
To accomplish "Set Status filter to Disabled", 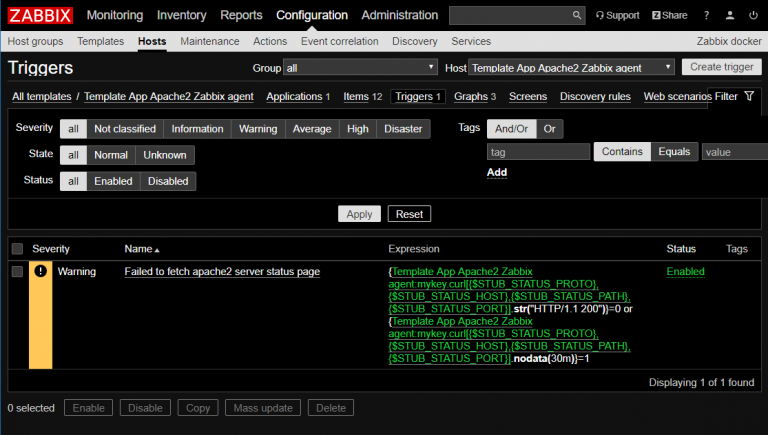I will point(168,181).
